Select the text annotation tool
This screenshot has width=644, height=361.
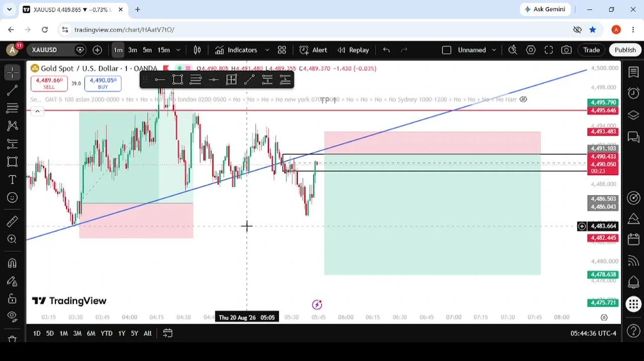click(13, 179)
